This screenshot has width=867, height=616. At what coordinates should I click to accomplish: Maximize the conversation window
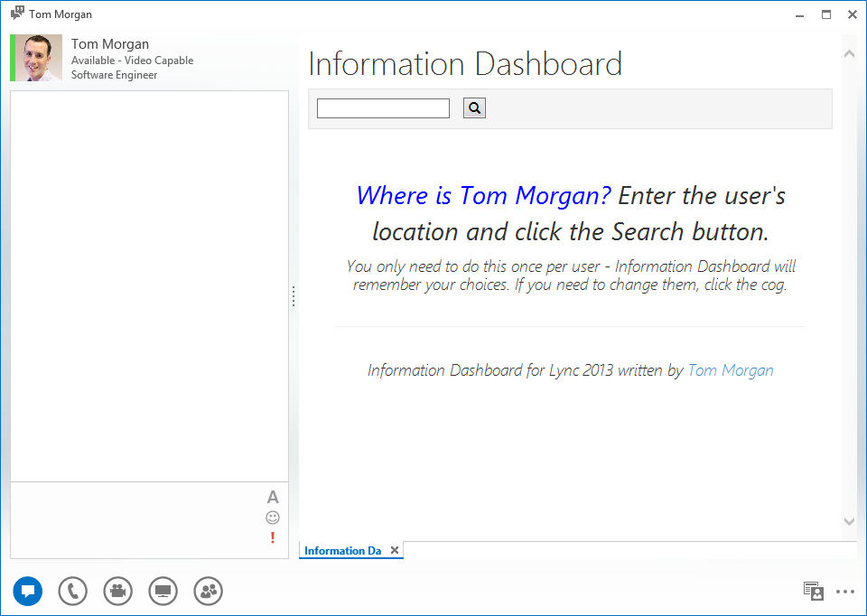(826, 15)
